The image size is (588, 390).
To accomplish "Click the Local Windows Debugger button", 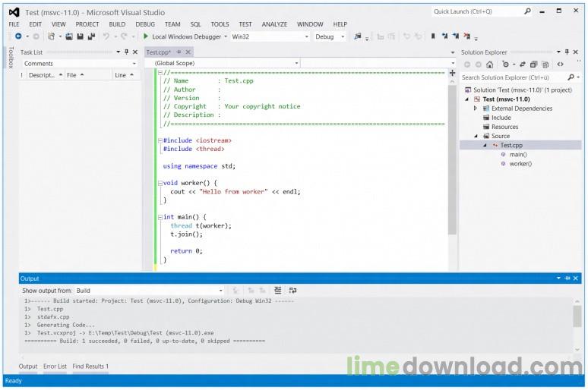I will [182, 36].
